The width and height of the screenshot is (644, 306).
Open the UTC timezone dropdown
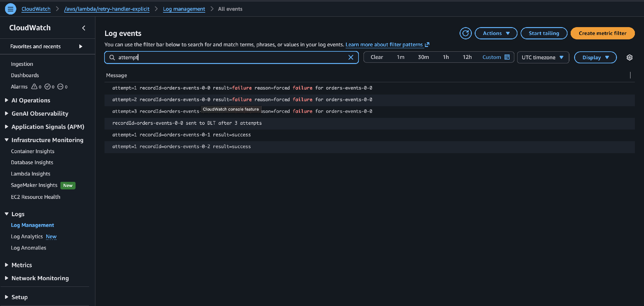coord(543,57)
